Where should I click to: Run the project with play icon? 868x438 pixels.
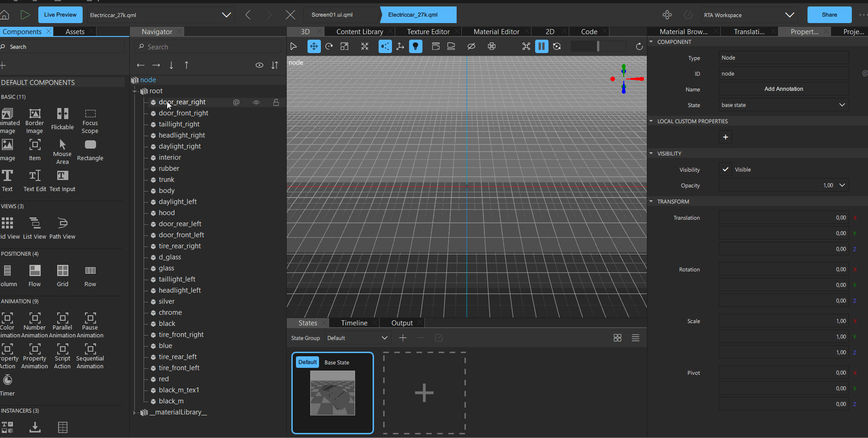(x=25, y=15)
